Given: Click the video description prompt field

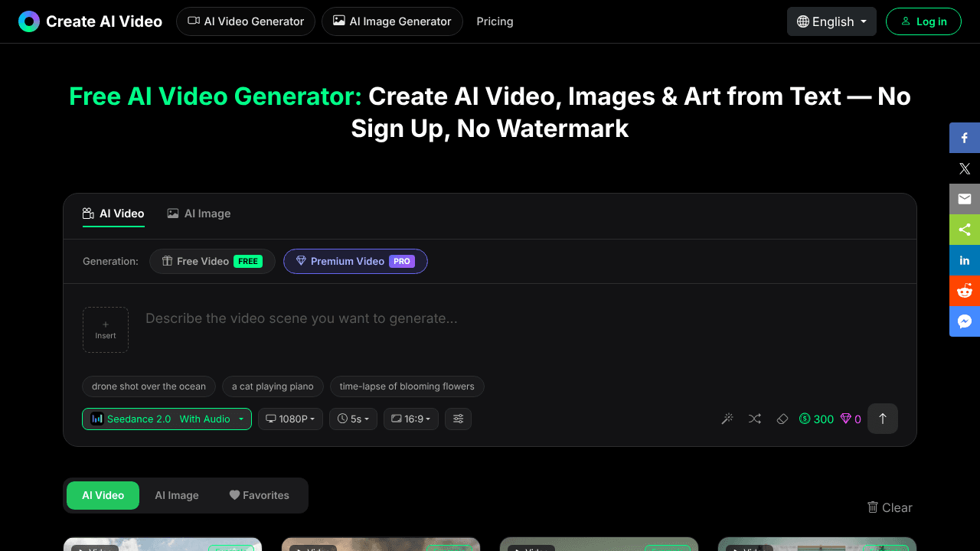Looking at the screenshot, I should [521, 329].
